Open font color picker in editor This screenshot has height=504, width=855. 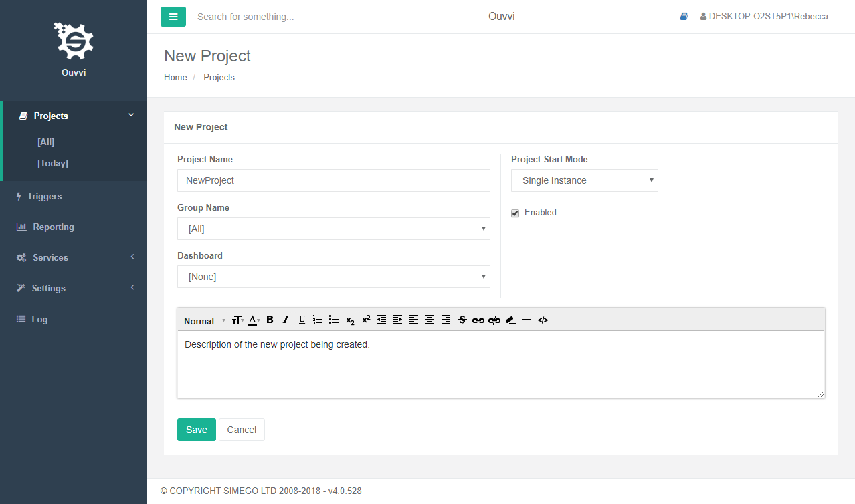pyautogui.click(x=254, y=320)
